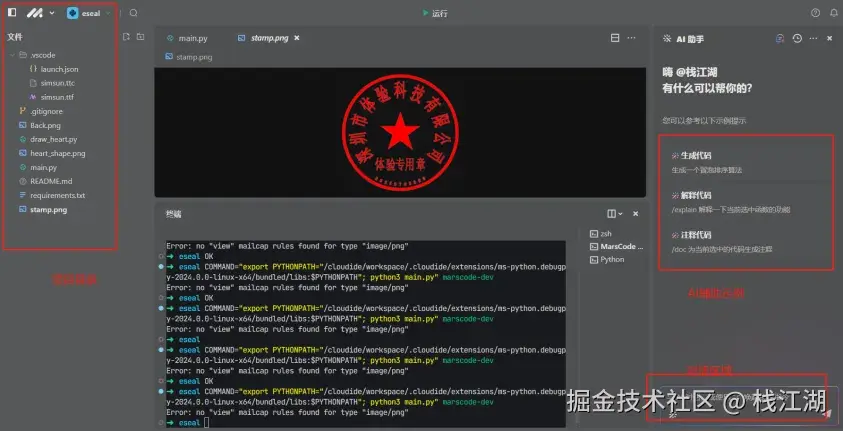
Task: Select the MarsCode terminal session
Action: point(617,247)
